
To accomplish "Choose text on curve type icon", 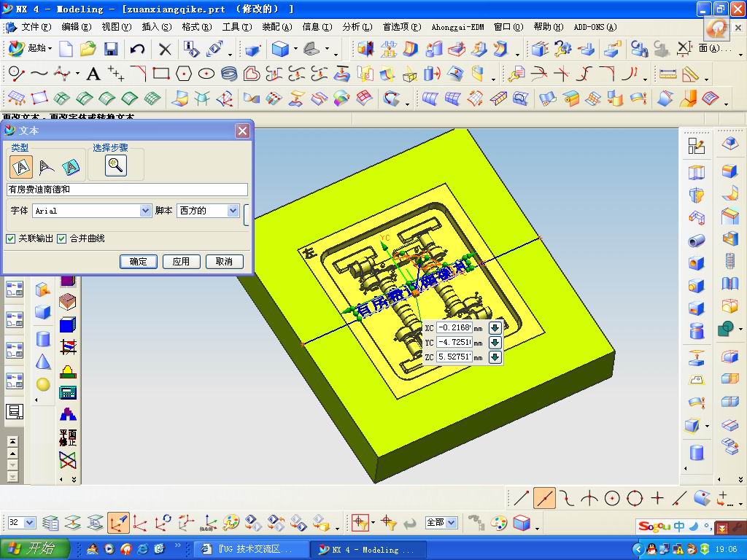I will point(46,167).
